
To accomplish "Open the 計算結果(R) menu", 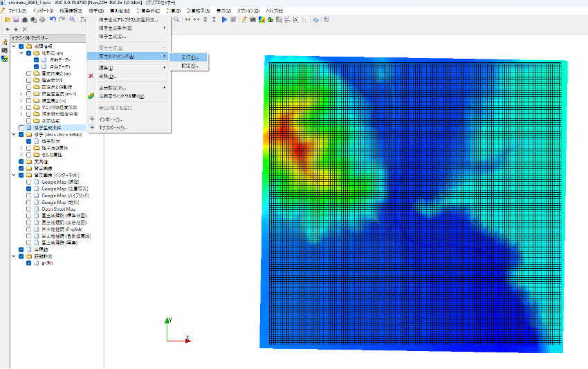I will tap(199, 11).
